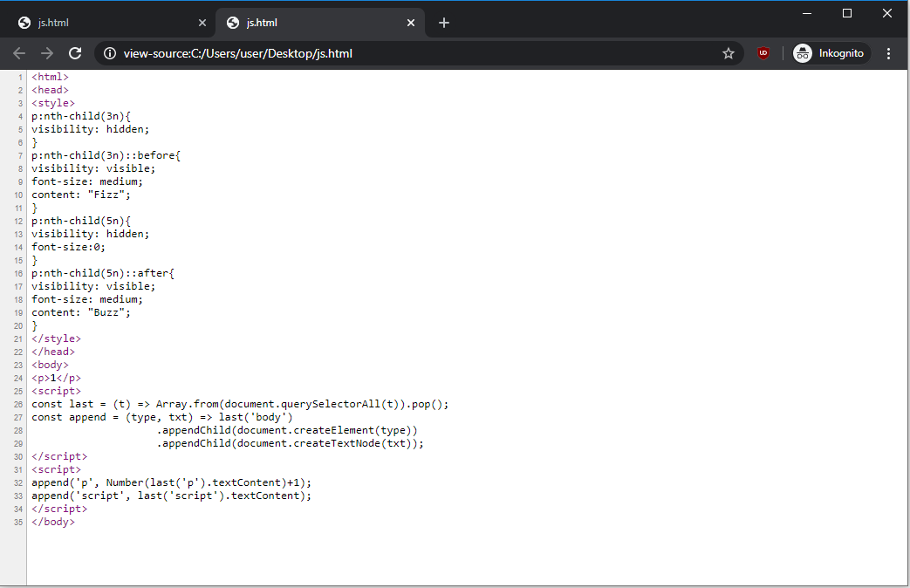
Task: Click 'visibility: visible;' on line 8
Action: coord(93,168)
